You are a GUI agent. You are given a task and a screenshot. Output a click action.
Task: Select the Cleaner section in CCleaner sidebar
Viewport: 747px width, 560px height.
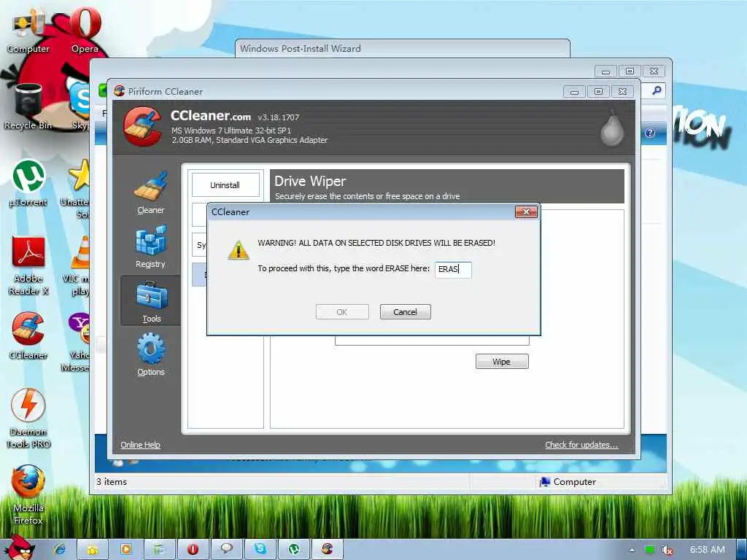[150, 192]
